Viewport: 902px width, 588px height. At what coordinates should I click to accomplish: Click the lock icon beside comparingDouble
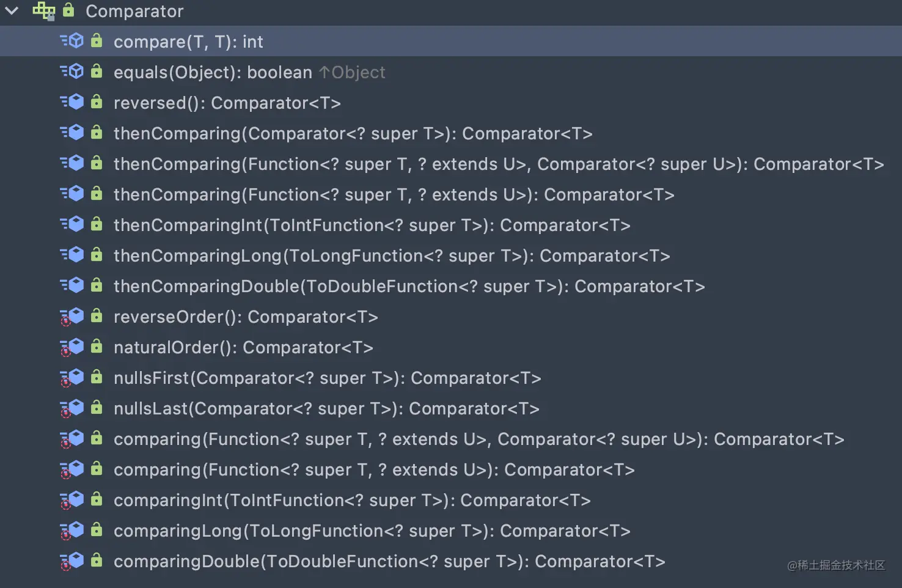point(97,560)
